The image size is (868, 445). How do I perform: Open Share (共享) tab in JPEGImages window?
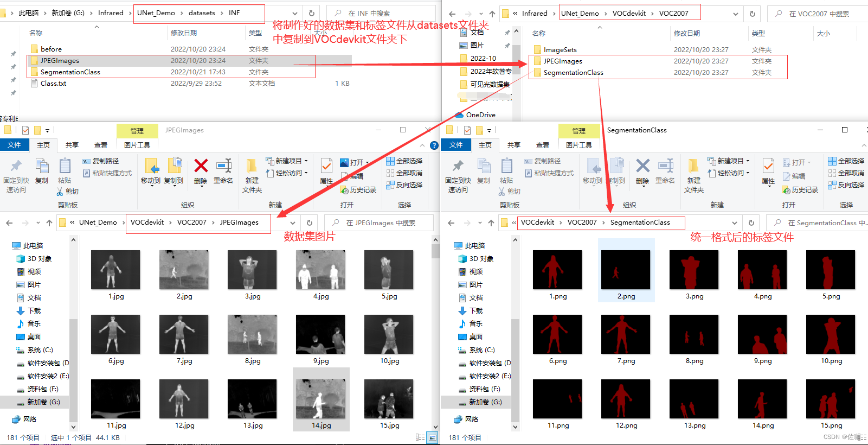click(72, 145)
